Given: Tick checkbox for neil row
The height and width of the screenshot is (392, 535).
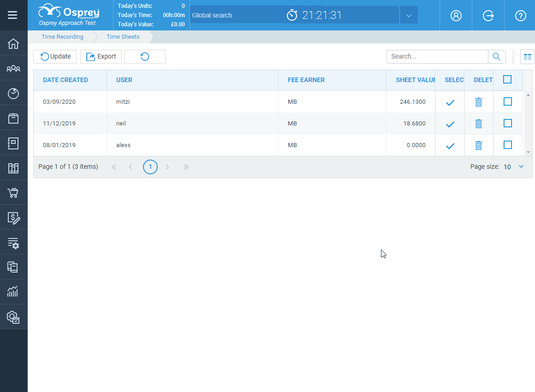Looking at the screenshot, I should click(x=508, y=123).
